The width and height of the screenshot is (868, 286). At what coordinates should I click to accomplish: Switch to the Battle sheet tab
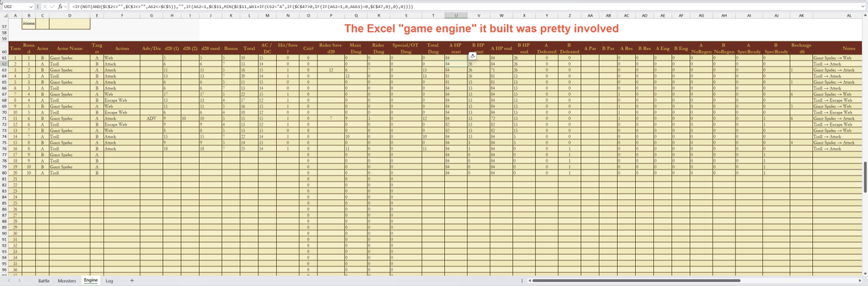pyautogui.click(x=43, y=280)
